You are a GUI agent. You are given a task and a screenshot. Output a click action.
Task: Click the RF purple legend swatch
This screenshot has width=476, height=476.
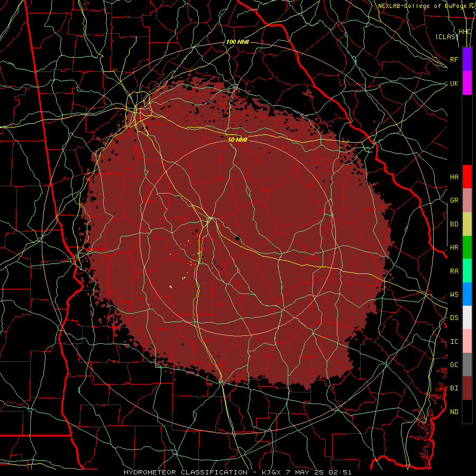click(x=467, y=59)
